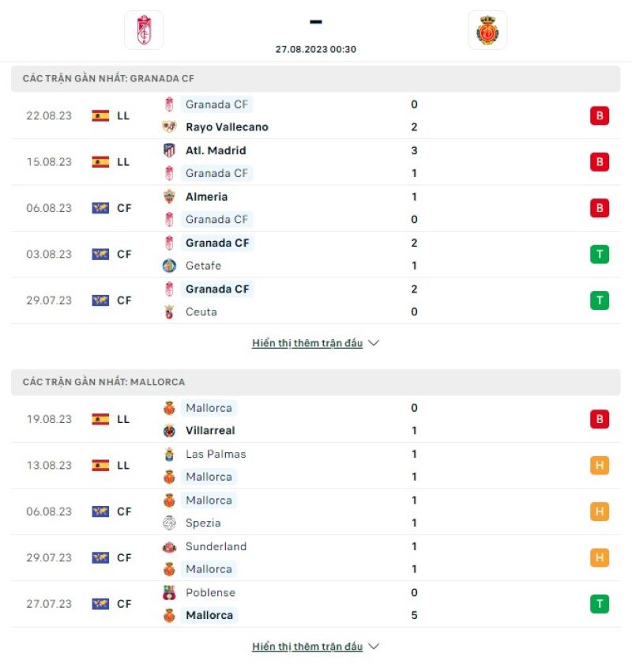Open the bottom 'Hiển thị thêm trận đấu' link
The image size is (632, 672).
tap(307, 647)
